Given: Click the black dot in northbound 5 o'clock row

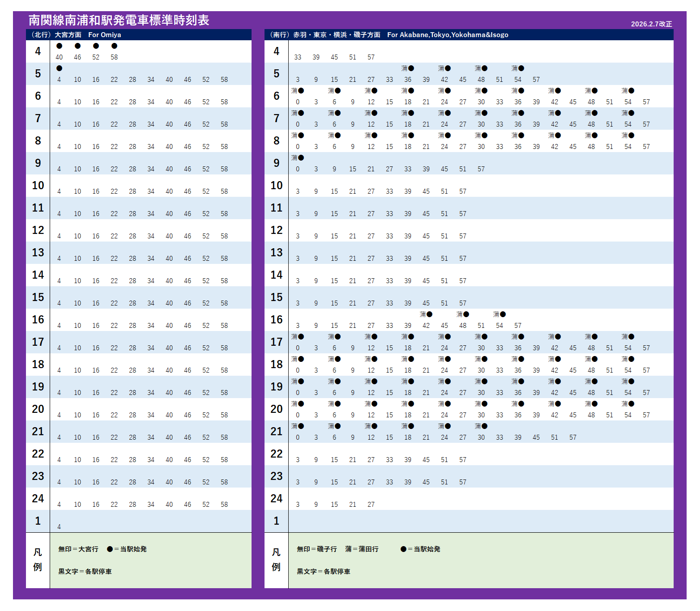Looking at the screenshot, I should [59, 68].
